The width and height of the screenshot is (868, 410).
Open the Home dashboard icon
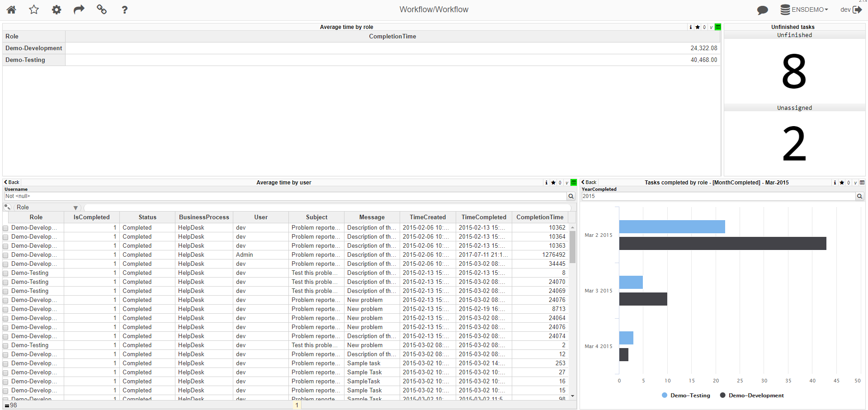(11, 9)
